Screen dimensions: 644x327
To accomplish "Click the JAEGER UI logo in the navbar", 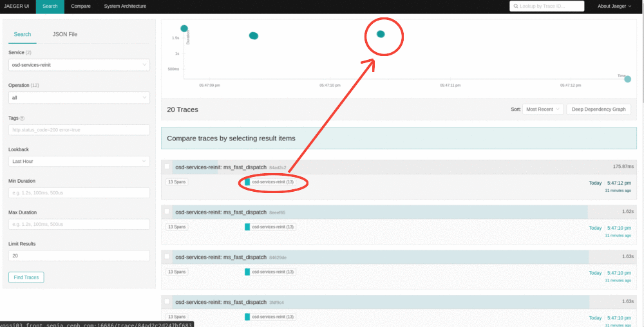I will point(17,6).
